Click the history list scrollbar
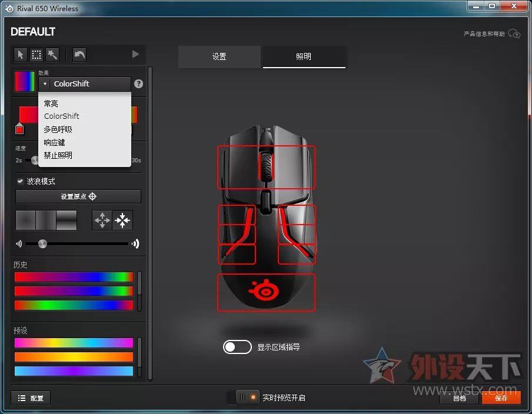This screenshot has height=414, width=532. tap(139, 291)
